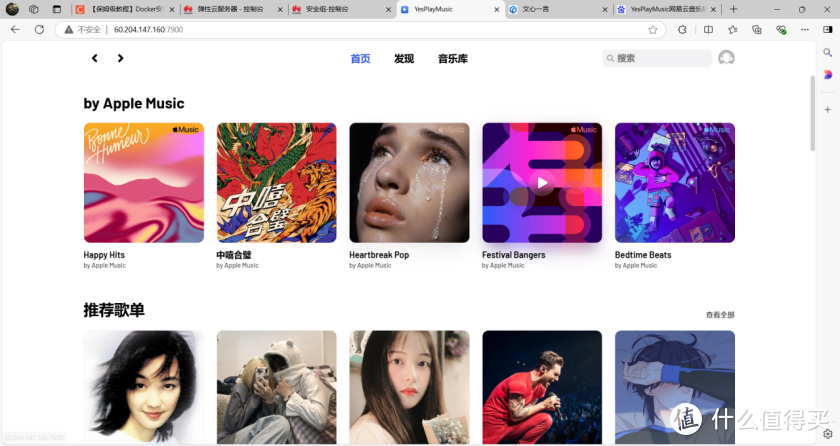Open a new browser tab

tap(733, 9)
